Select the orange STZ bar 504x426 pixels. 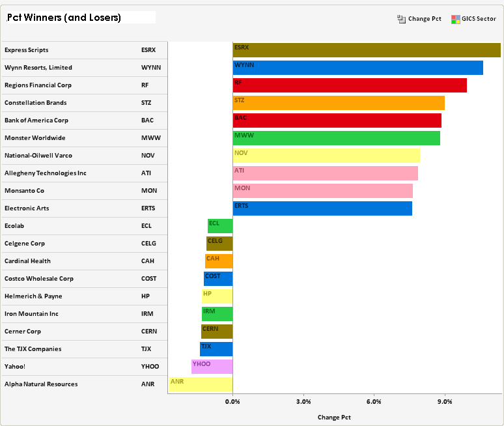coord(339,103)
